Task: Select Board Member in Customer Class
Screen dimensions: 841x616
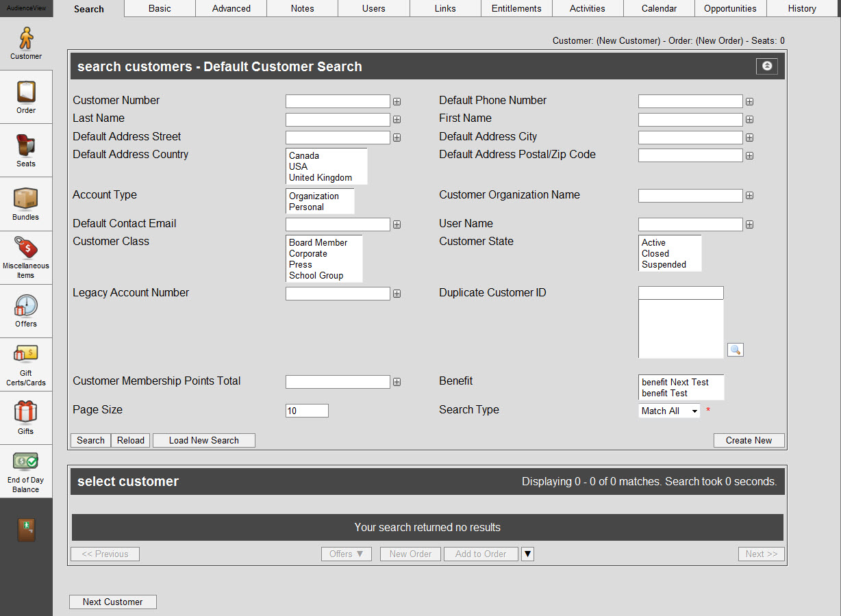Action: pyautogui.click(x=324, y=242)
